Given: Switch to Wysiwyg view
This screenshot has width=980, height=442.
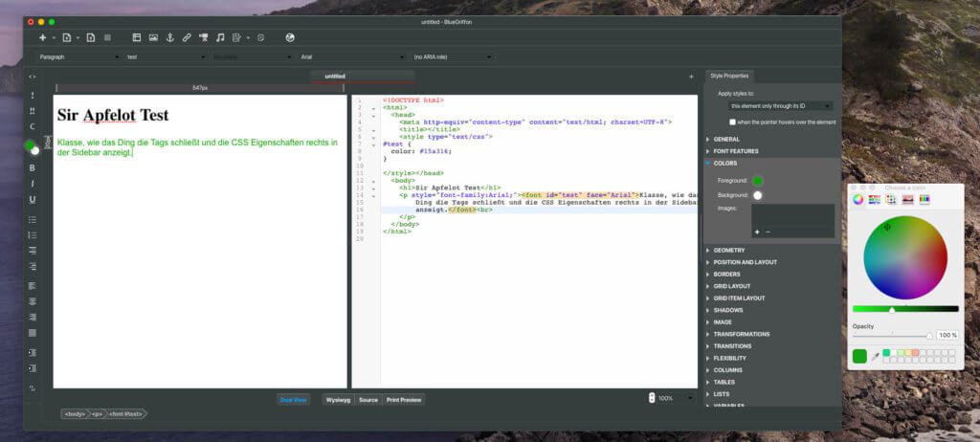Looking at the screenshot, I should [338, 400].
